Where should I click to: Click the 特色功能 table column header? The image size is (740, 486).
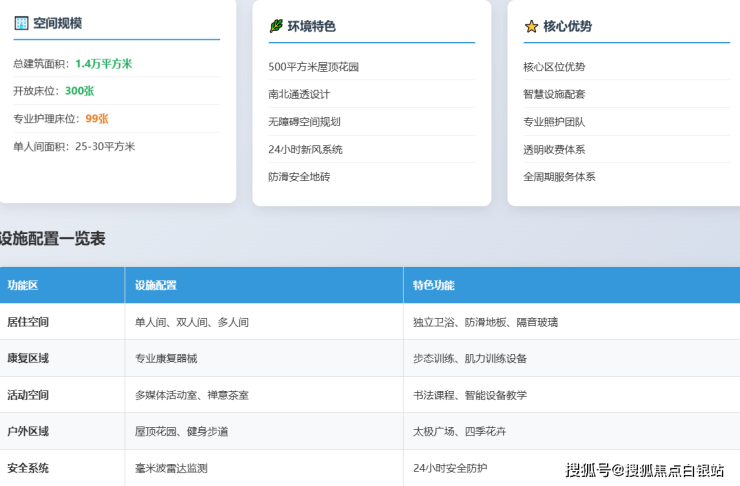[x=433, y=285]
